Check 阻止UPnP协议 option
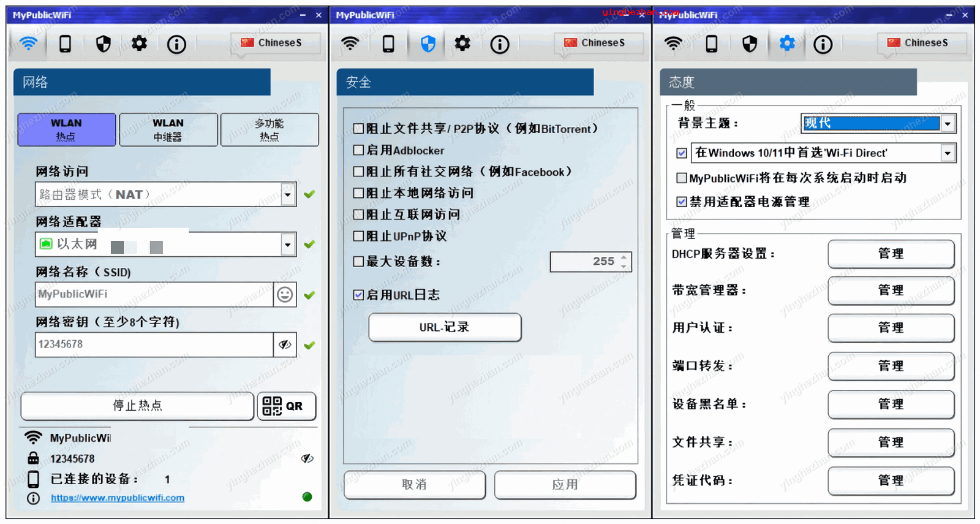980x524 pixels. (359, 236)
